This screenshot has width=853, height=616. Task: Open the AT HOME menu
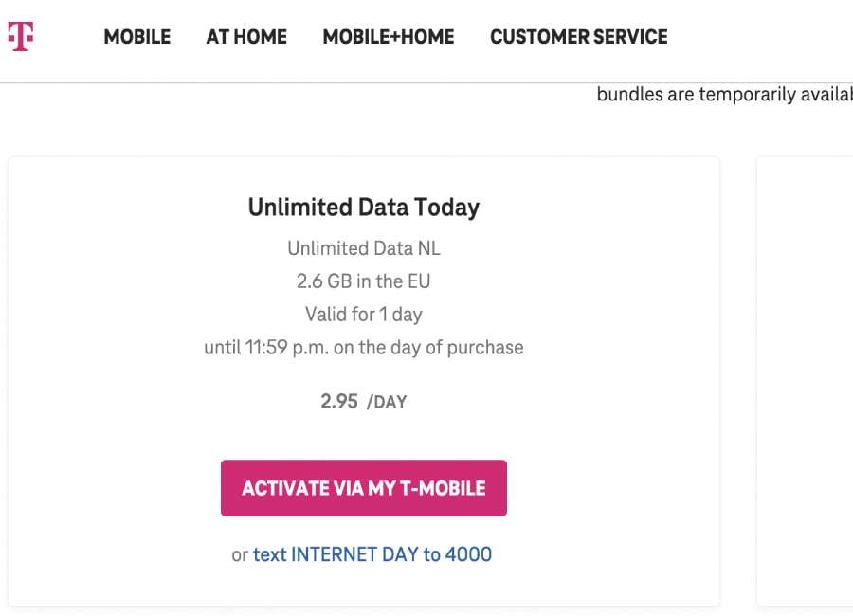pos(246,37)
